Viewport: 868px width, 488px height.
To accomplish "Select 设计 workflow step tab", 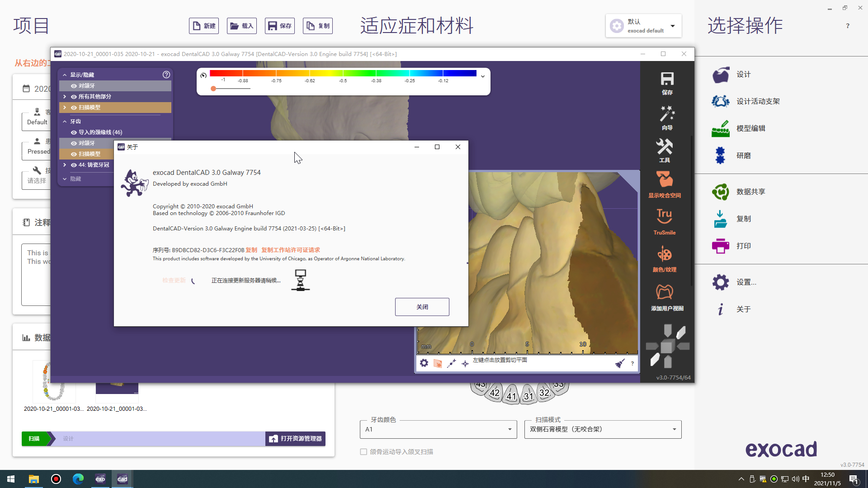I will (x=68, y=439).
